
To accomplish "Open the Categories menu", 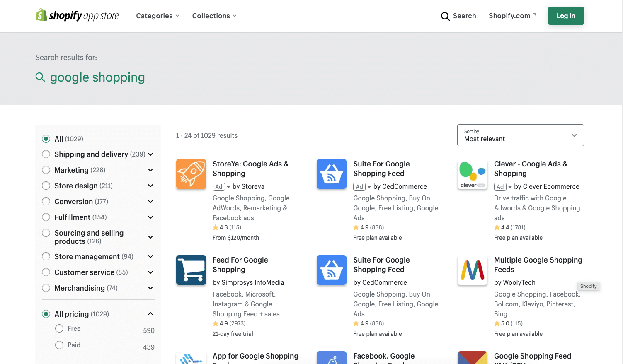I will [x=158, y=16].
